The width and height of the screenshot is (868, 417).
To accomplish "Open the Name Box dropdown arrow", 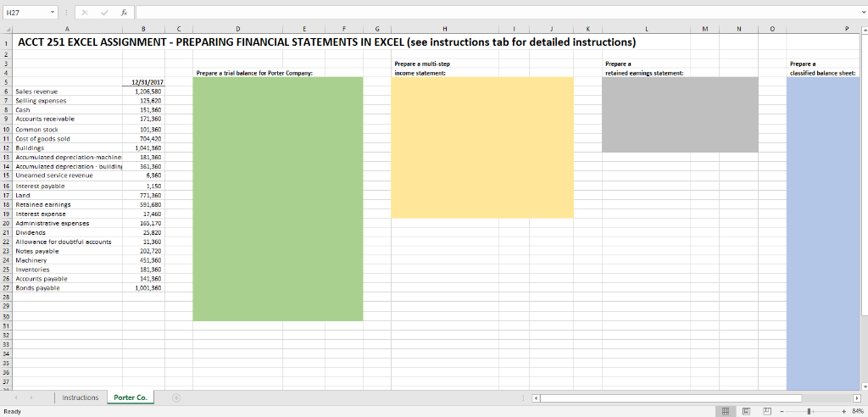I will coord(53,12).
